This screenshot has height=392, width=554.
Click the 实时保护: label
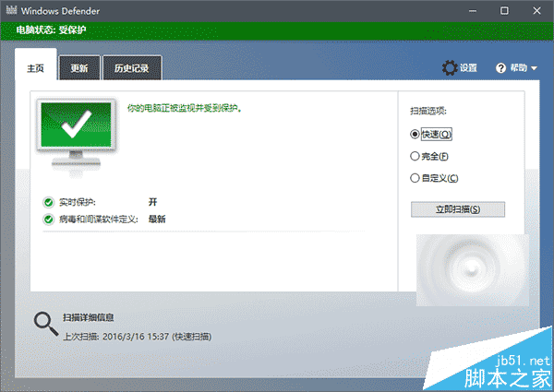78,202
